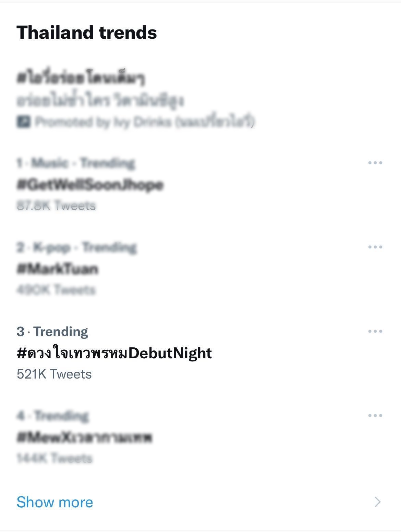Screen dimensions: 401x532
Task: Open the #MewX hashtag trend
Action: (84, 437)
